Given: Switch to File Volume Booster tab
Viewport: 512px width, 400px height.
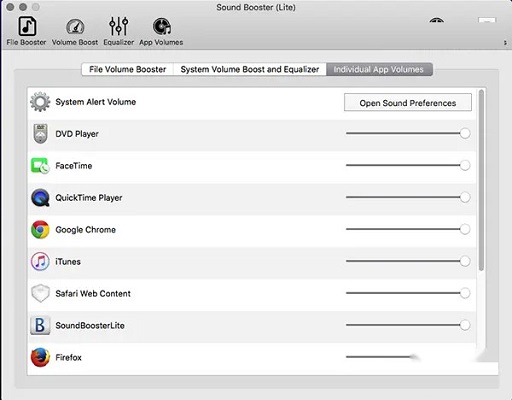Looking at the screenshot, I should (x=128, y=69).
